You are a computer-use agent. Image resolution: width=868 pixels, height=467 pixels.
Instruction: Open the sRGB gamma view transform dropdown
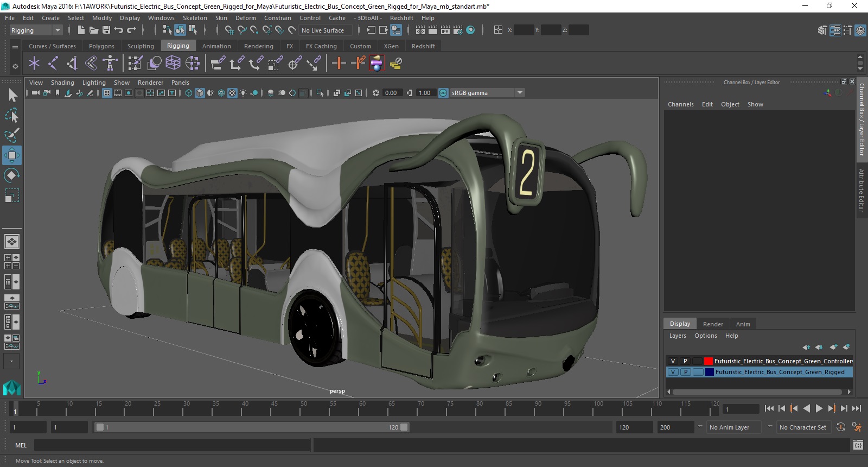pos(487,93)
